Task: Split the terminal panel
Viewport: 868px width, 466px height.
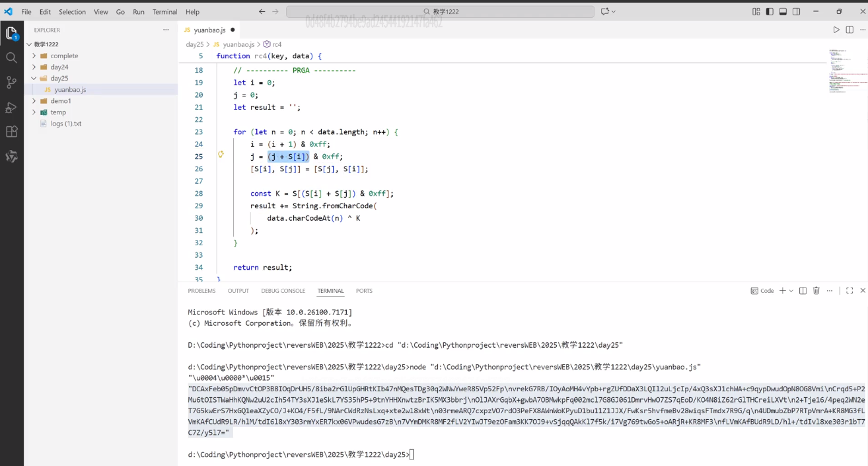Action: [803, 291]
